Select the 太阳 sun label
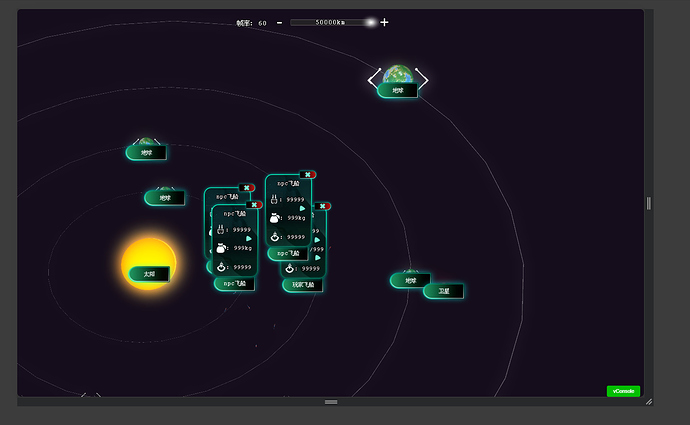The image size is (690, 425). 149,274
